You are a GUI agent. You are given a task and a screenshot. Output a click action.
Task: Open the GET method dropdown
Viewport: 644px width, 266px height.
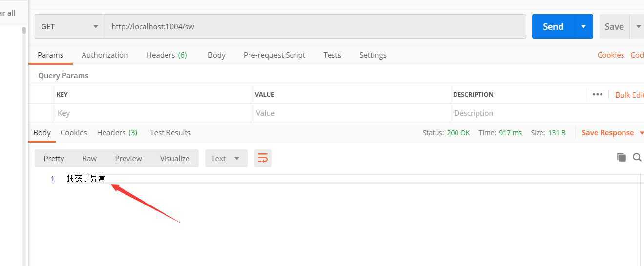point(70,26)
